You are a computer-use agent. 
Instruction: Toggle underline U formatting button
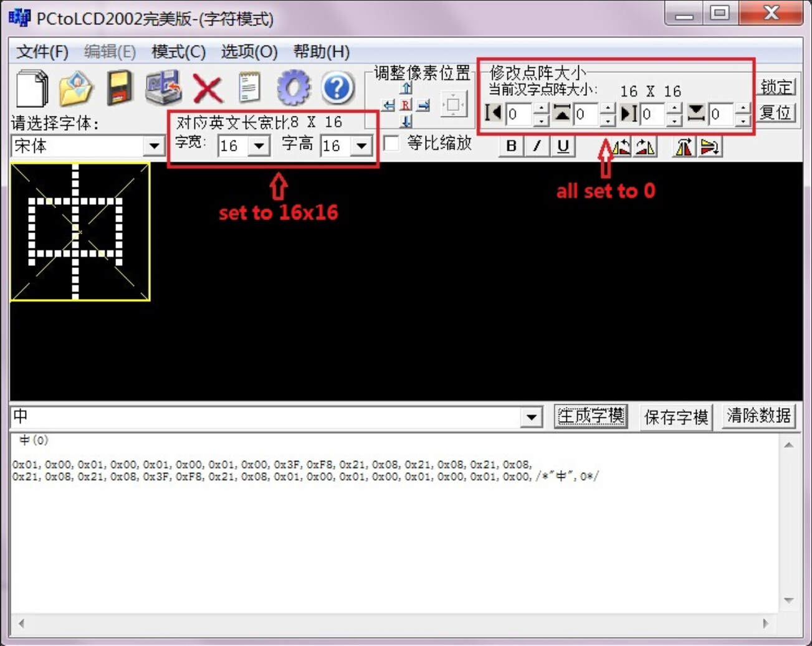[563, 146]
